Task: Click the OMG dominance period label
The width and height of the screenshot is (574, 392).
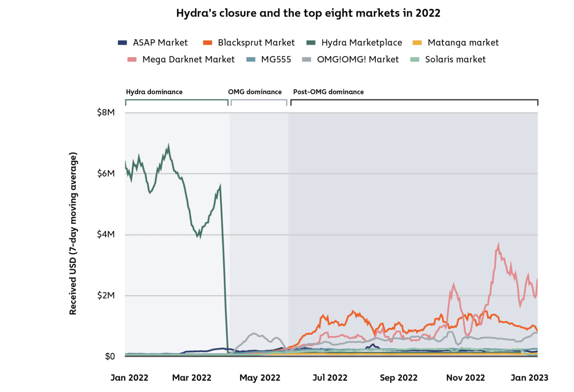Action: click(x=255, y=92)
